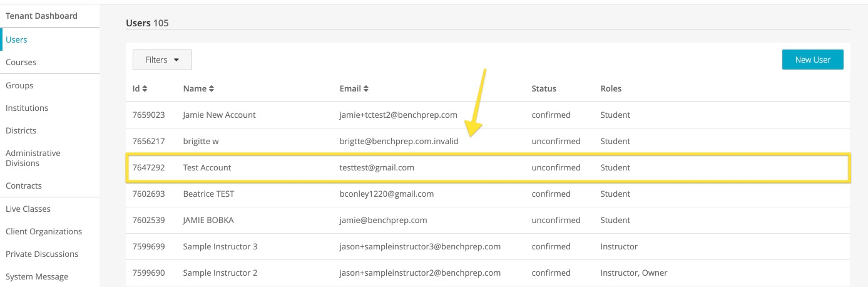Go to Private Discussions in sidebar
The width and height of the screenshot is (868, 287).
pyautogui.click(x=42, y=254)
